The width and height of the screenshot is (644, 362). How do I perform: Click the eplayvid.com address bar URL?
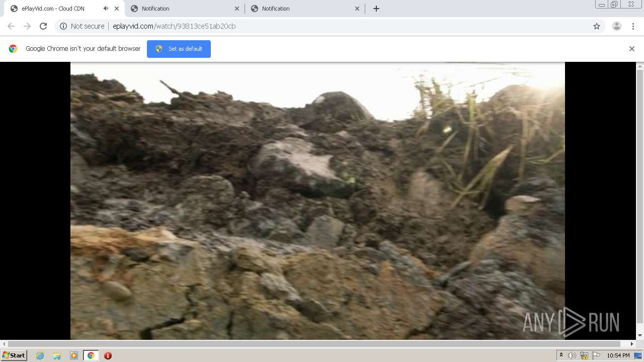point(174,26)
